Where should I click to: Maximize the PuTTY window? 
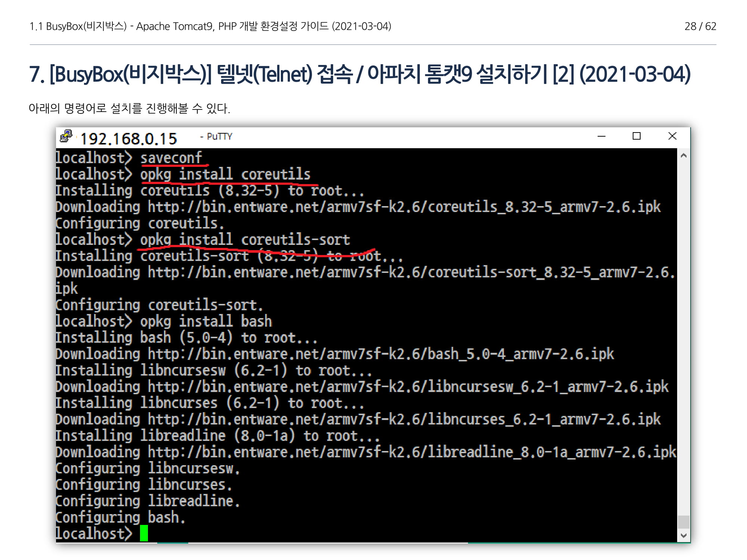(636, 136)
